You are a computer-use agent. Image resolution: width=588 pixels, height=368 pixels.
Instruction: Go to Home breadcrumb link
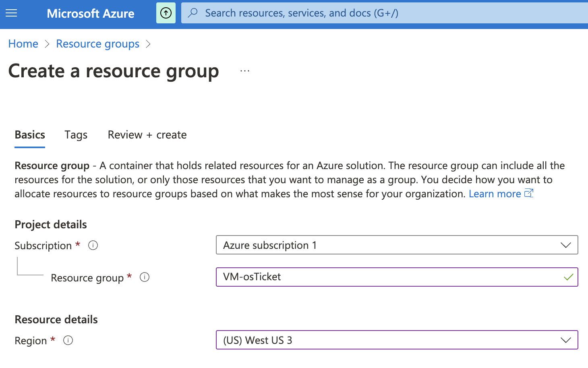tap(23, 44)
